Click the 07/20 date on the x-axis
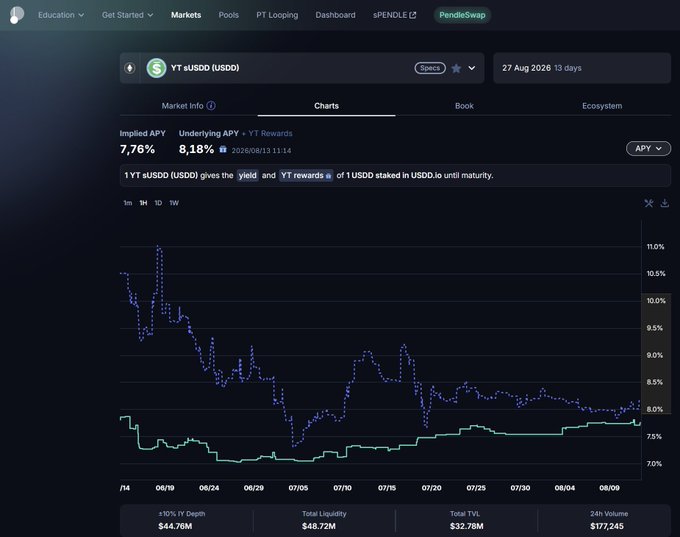Screen dimensions: 680x537 (432, 488)
